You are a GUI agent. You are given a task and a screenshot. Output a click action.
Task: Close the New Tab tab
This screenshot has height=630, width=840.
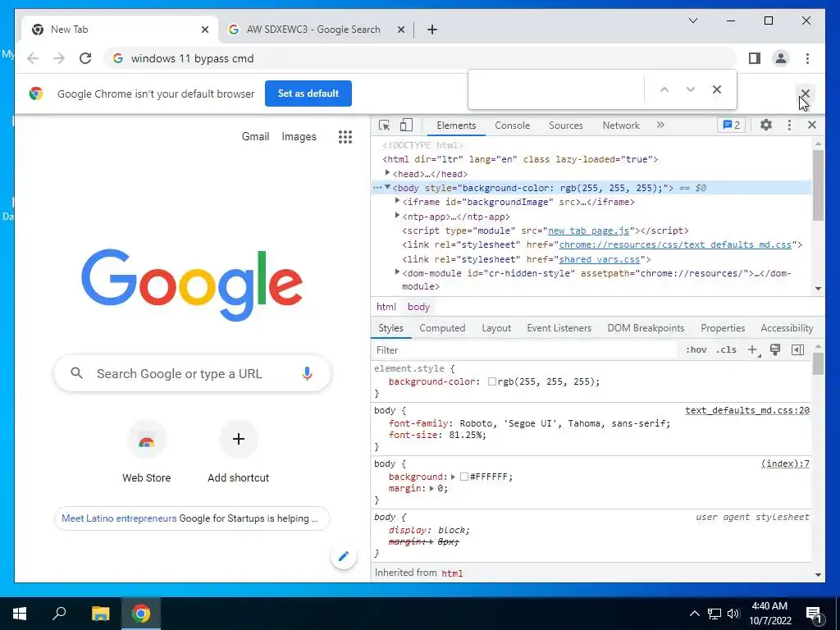tap(204, 30)
